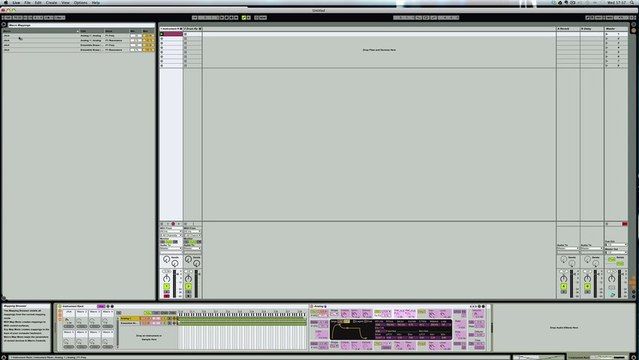Click the green Key zone editor button

tap(148, 313)
